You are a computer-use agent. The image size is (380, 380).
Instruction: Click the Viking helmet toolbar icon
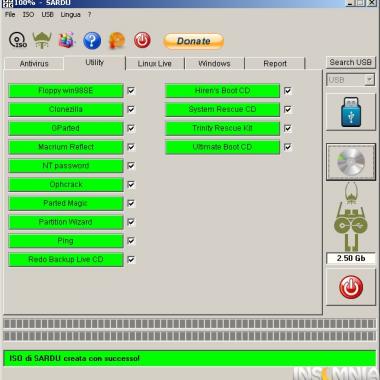point(42,40)
